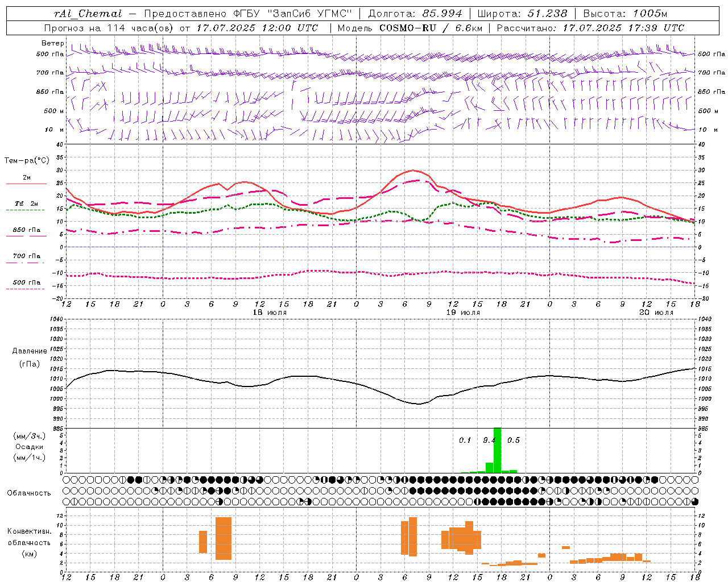The height and width of the screenshot is (582, 728).
Task: Click the Тем-ра(°C) axis label
Action: click(27, 161)
